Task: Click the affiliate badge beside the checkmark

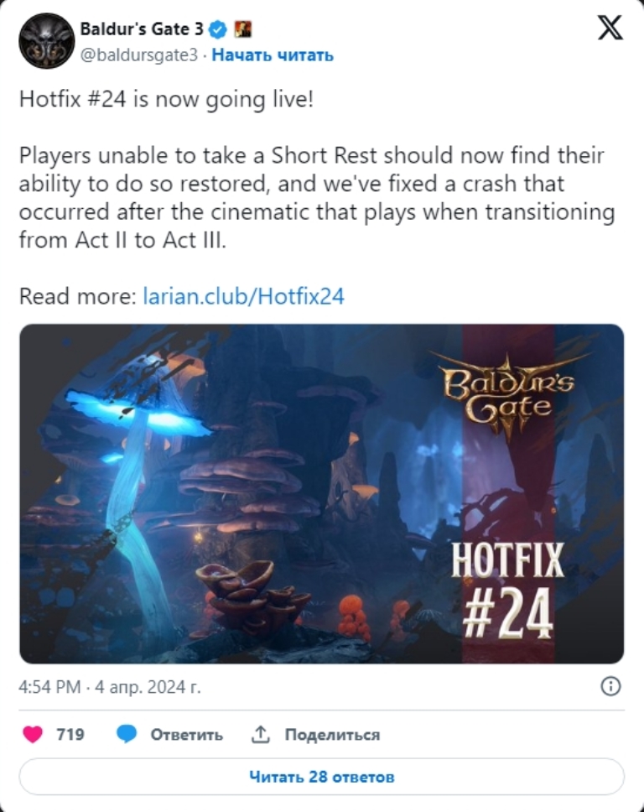Action: [x=243, y=29]
